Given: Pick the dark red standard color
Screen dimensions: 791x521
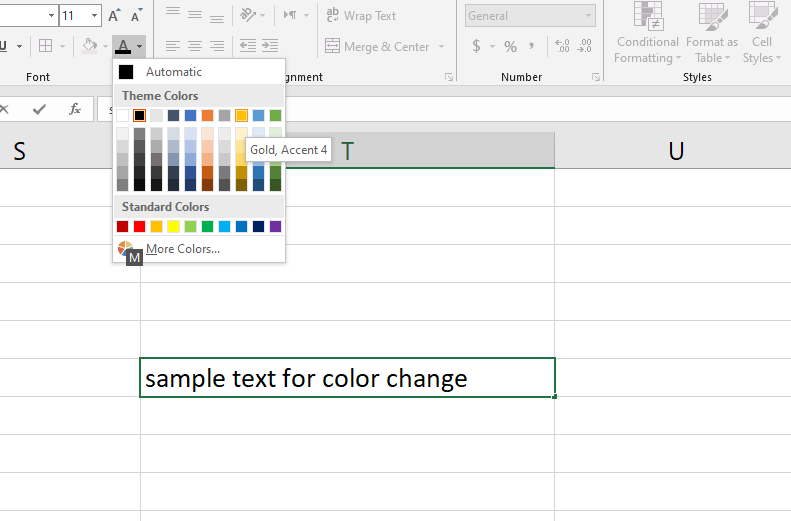Looking at the screenshot, I should [x=123, y=226].
